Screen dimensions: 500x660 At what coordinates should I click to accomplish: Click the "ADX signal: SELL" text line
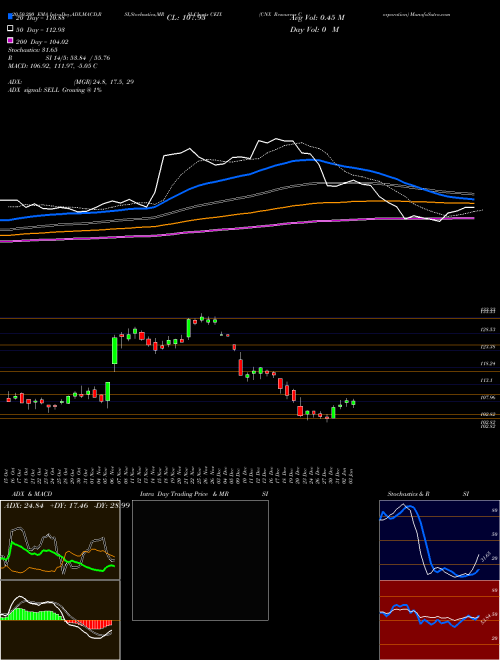[55, 90]
